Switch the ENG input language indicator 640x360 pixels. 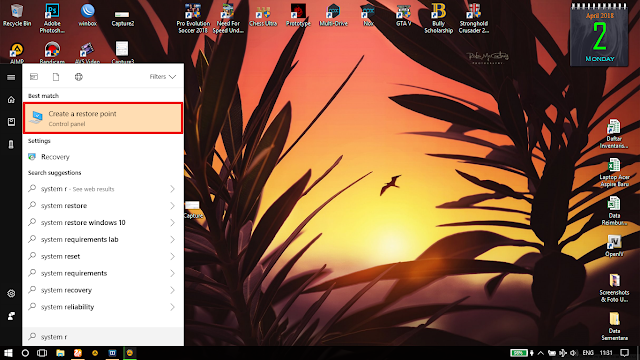588,353
